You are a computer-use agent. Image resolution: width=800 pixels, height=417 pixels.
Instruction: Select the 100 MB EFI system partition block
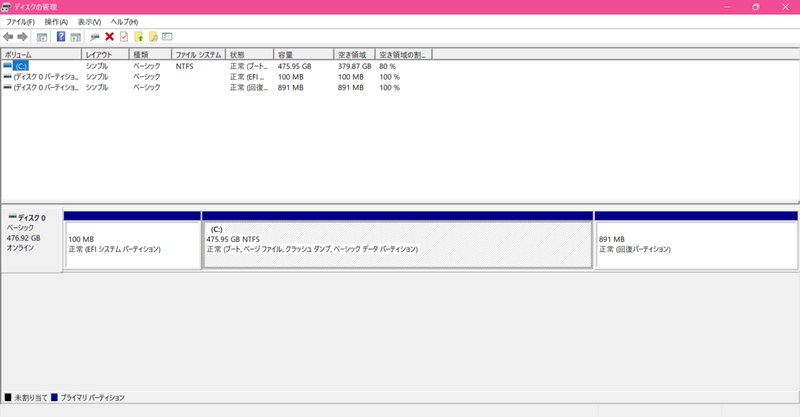[x=132, y=244]
